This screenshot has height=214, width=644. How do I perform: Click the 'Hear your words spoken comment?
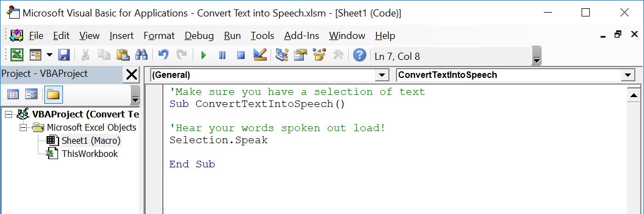(x=277, y=128)
